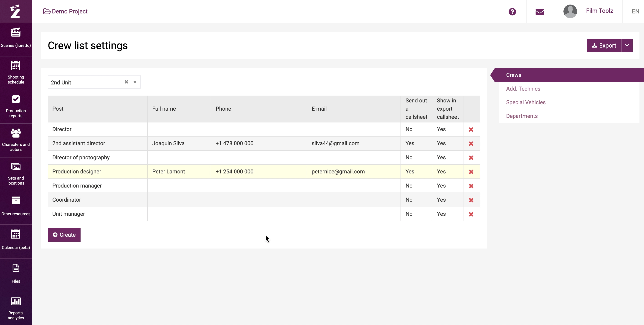Image resolution: width=644 pixels, height=325 pixels.
Task: Expand the 2nd Unit dropdown arrow
Action: (x=135, y=82)
